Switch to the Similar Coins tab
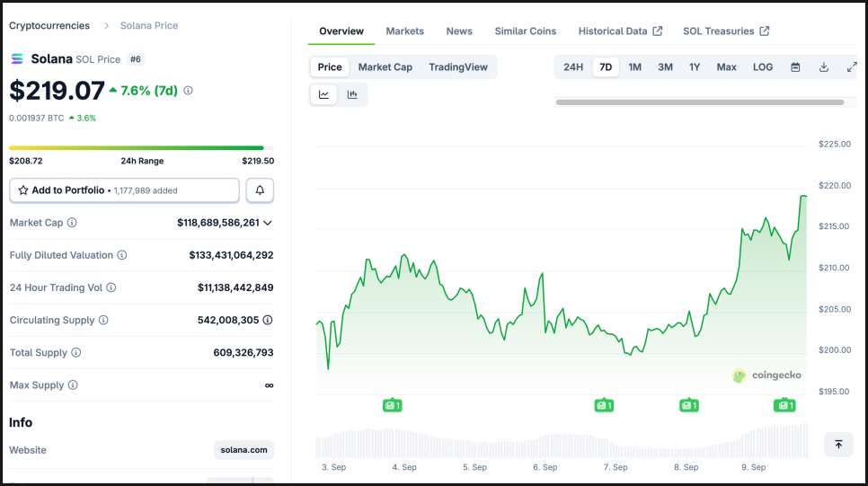The height and width of the screenshot is (486, 868). [526, 31]
